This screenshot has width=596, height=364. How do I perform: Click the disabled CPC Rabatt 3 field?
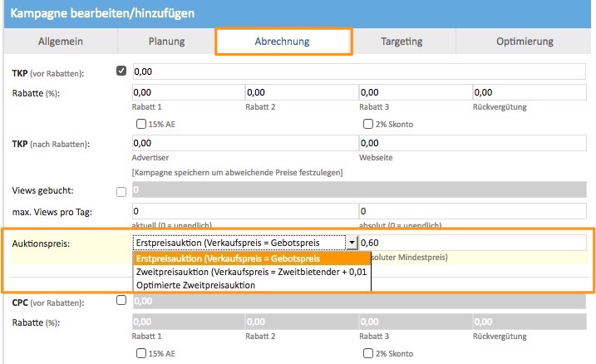(416, 322)
